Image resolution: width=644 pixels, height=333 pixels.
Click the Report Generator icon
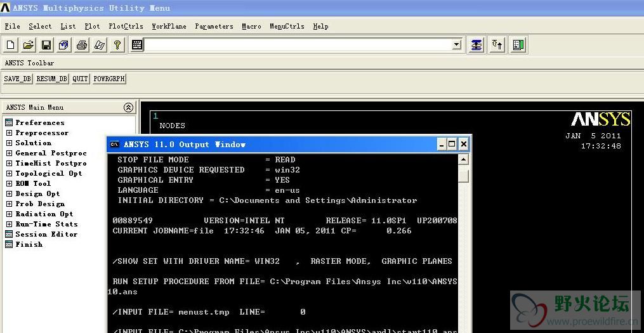[100, 45]
